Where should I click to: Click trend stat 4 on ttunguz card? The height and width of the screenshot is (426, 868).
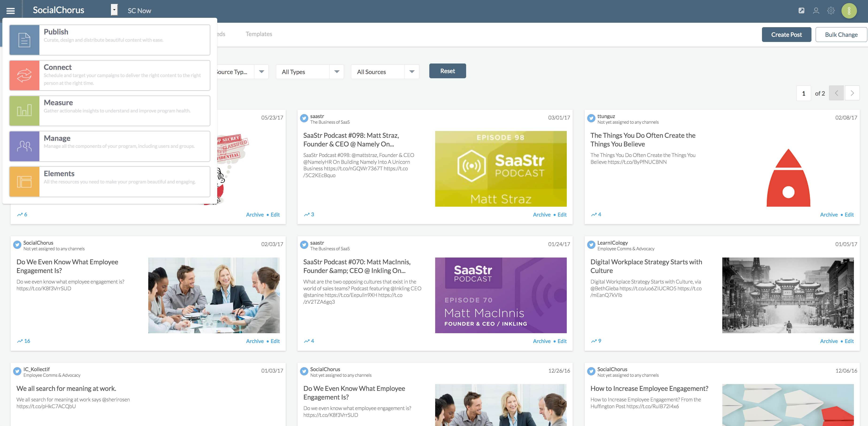point(596,214)
